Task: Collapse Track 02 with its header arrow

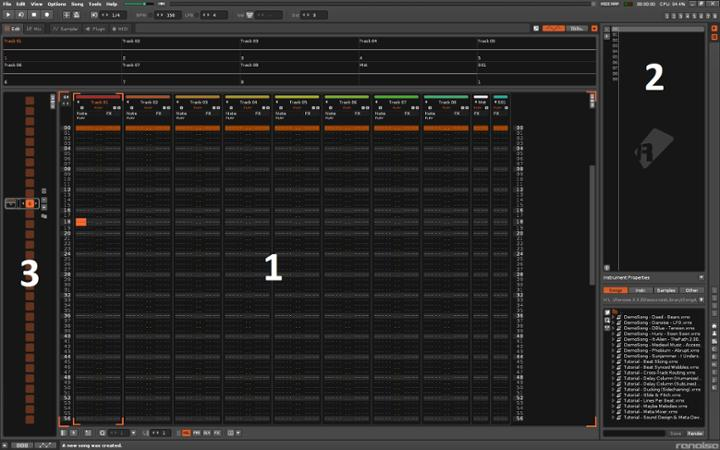Action: (x=128, y=102)
